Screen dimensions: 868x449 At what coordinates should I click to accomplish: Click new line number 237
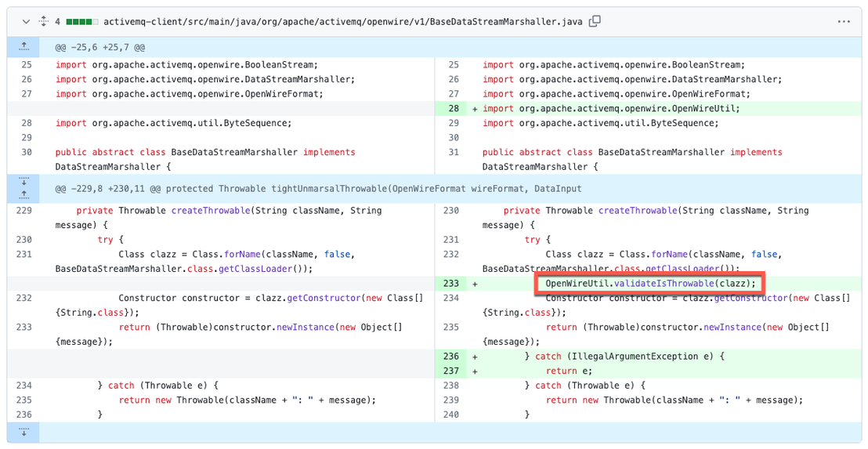pos(451,371)
